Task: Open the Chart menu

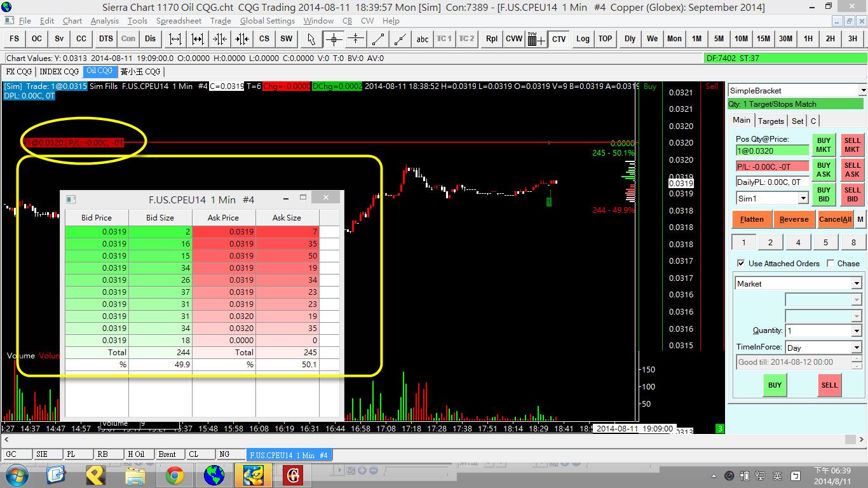Action: (72, 21)
